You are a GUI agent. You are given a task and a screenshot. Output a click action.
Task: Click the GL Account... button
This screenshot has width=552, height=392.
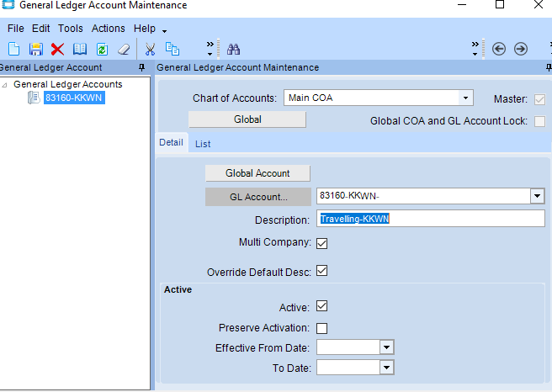pos(258,197)
